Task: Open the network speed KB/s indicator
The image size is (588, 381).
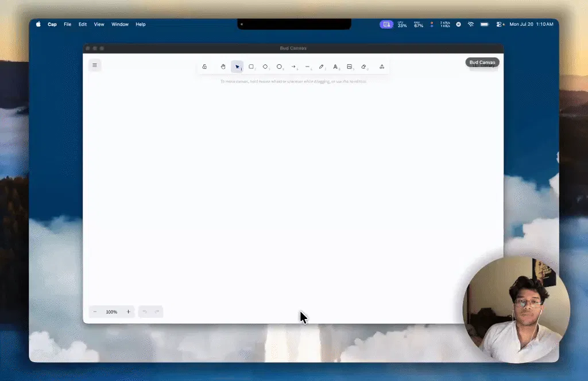Action: pos(445,24)
